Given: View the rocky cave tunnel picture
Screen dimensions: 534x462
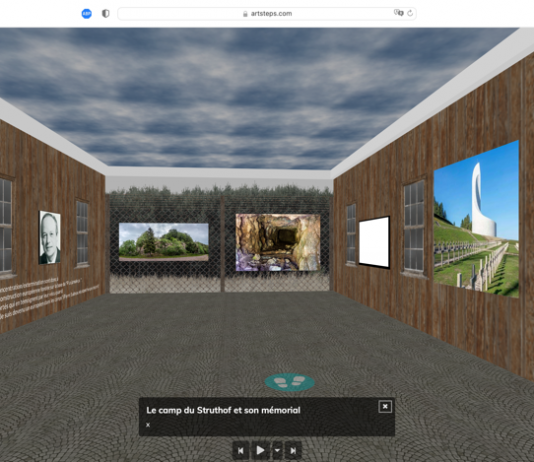Looking at the screenshot, I should 278,242.
